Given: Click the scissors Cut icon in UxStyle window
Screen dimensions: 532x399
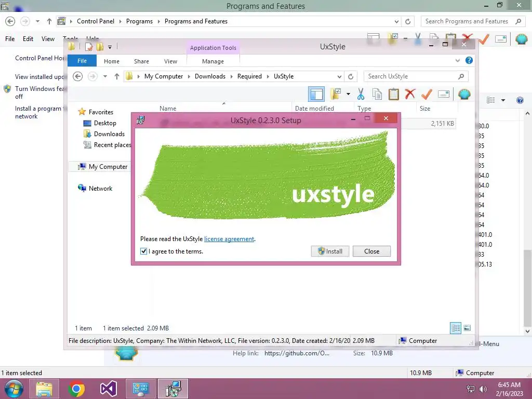Looking at the screenshot, I should (361, 94).
